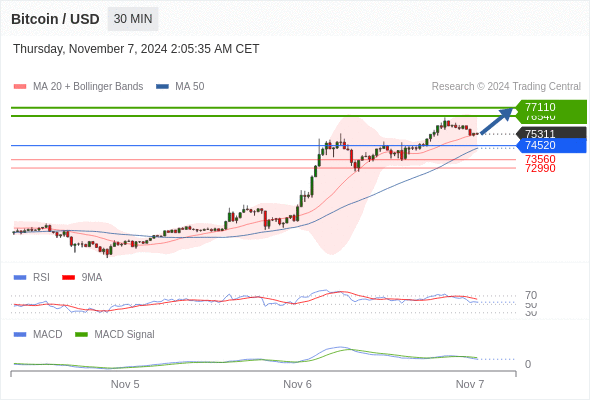The height and width of the screenshot is (400, 590).
Task: Click the red 9MA legend swatch
Action: pyautogui.click(x=68, y=278)
